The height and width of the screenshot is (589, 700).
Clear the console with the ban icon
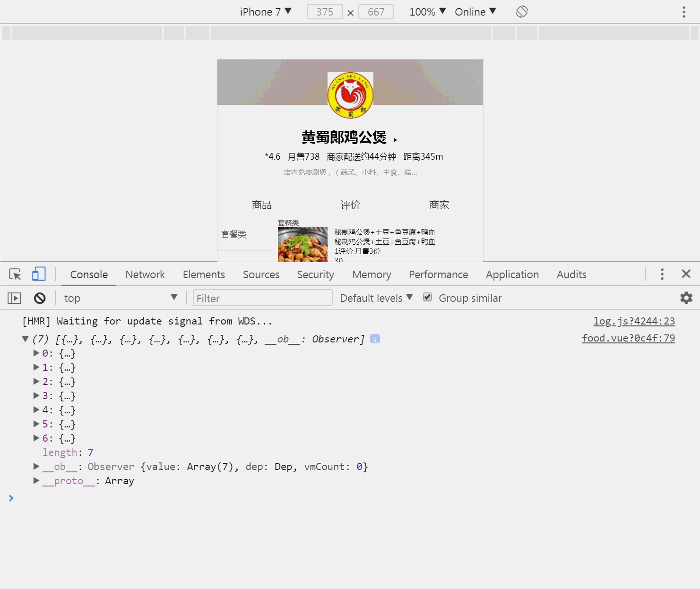tap(40, 298)
